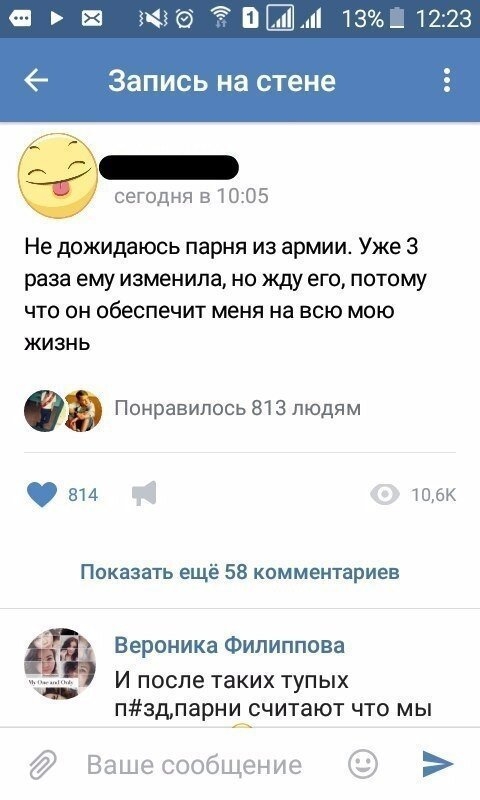This screenshot has height=800, width=480.
Task: Tap the mail notification icon in status bar
Action: click(92, 19)
